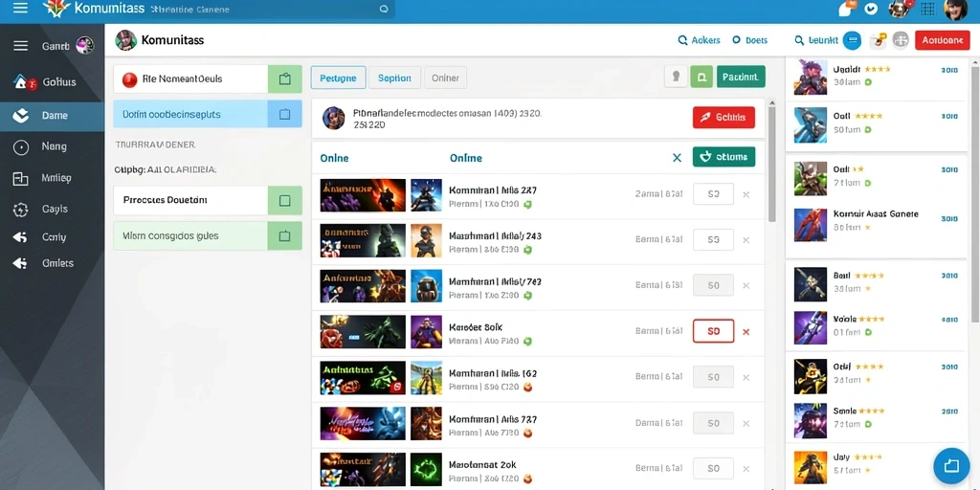
Task: Click the yellow-red pin icon in header
Action: (879, 40)
